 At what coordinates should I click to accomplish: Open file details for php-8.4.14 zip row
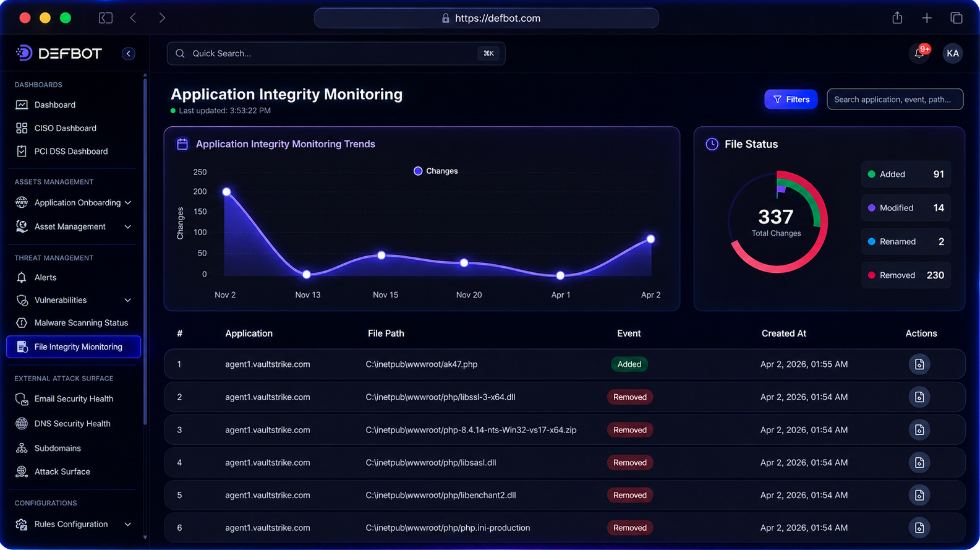click(x=919, y=430)
